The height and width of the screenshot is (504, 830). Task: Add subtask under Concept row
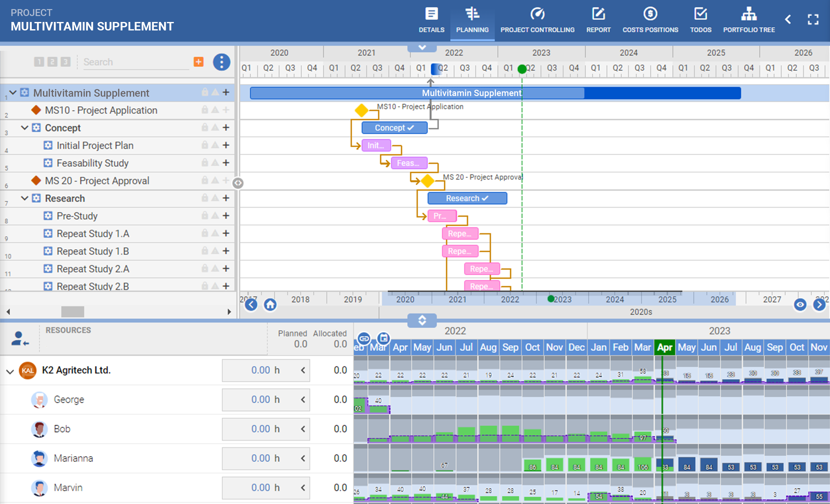pyautogui.click(x=226, y=128)
